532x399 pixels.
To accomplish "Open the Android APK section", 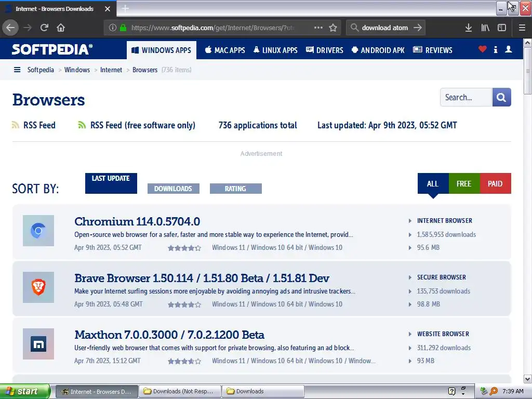I will click(378, 50).
